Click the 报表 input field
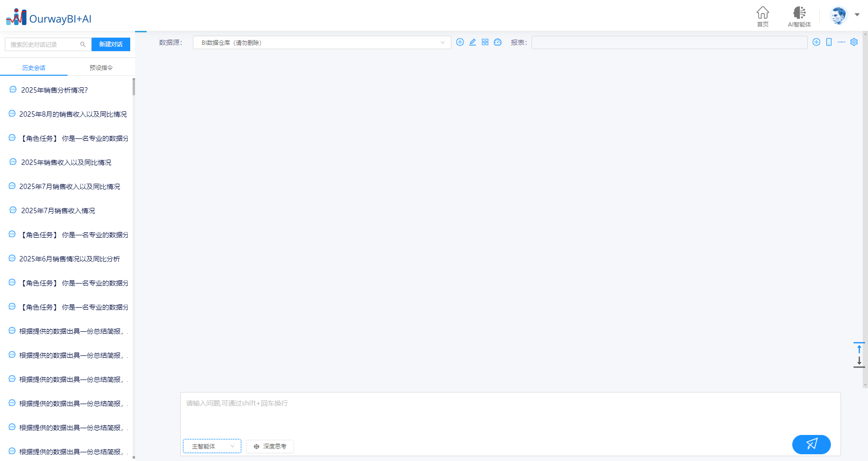This screenshot has width=868, height=461. coord(669,42)
